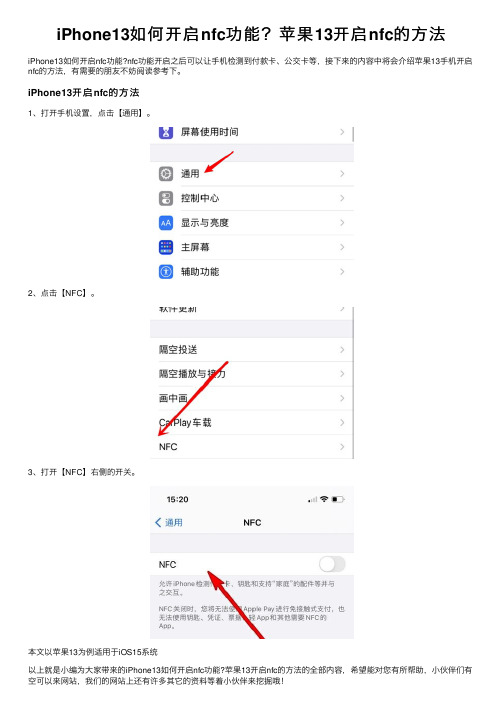Viewport: 504px width, 713px height.
Task: Tap the Display & Brightness AA icon
Action: pyautogui.click(x=166, y=223)
